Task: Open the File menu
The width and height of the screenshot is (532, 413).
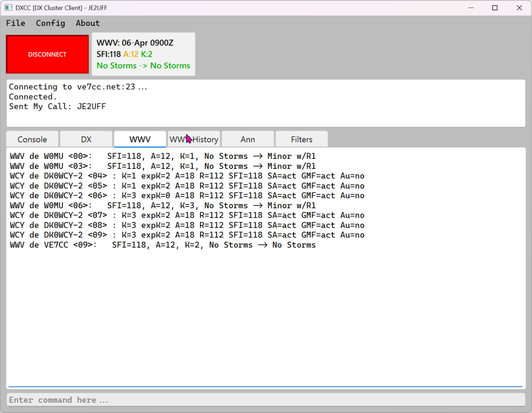Action: [16, 23]
